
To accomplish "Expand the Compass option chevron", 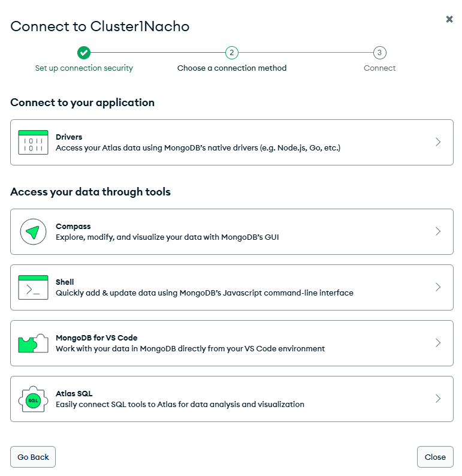I will (x=438, y=231).
